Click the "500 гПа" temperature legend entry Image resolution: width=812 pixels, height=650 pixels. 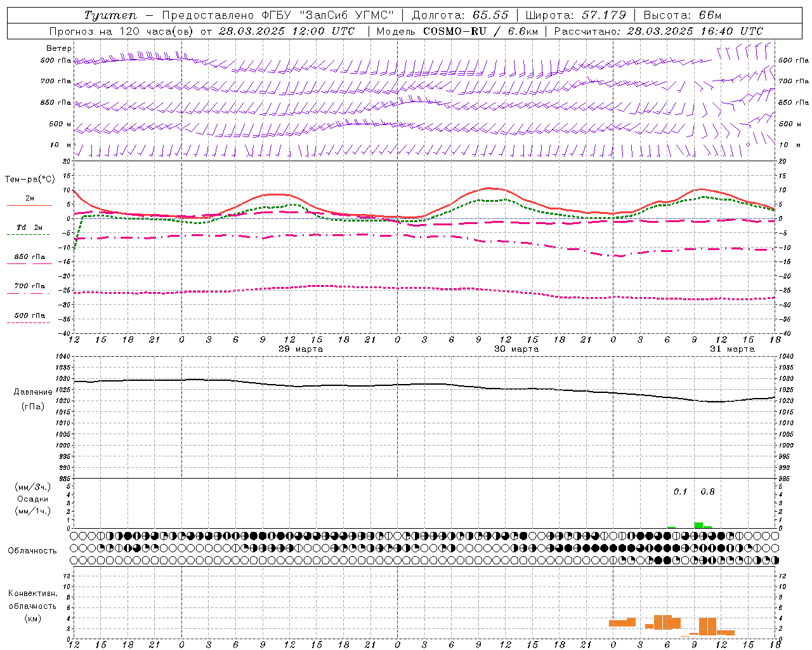(x=29, y=315)
